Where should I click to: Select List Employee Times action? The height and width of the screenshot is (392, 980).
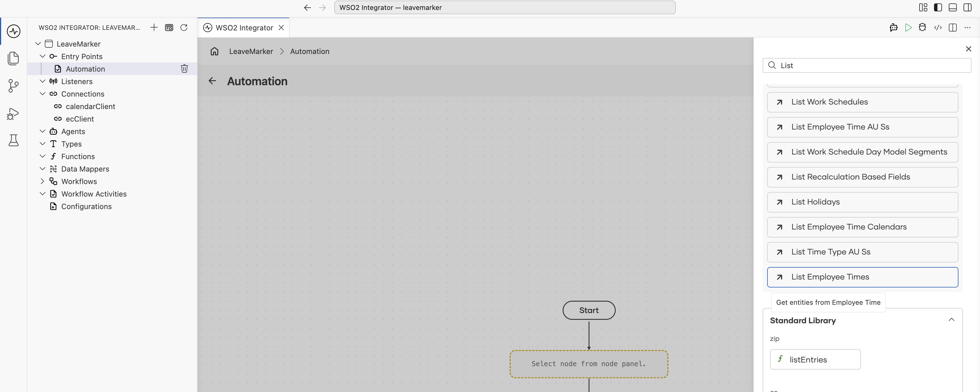(x=863, y=277)
